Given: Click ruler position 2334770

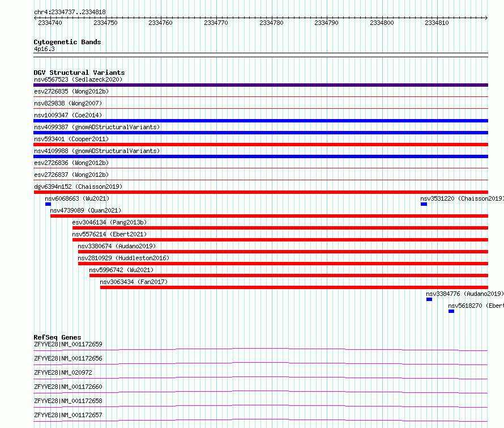Looking at the screenshot, I should click(216, 23).
